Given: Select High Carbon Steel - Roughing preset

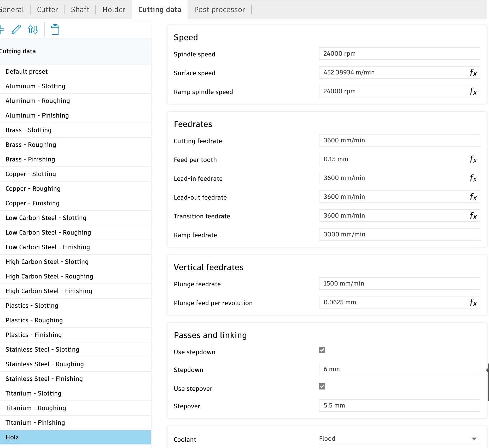Looking at the screenshot, I should click(75, 276).
